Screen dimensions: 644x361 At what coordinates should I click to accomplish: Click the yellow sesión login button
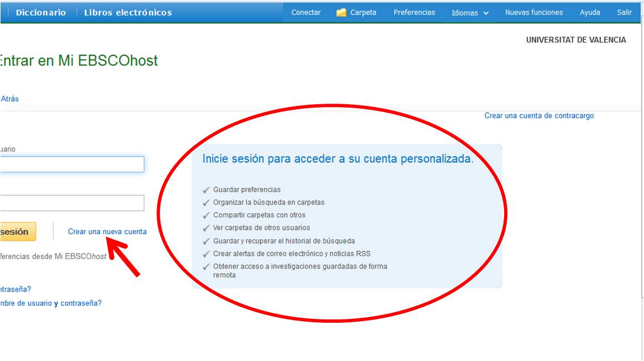pos(18,231)
